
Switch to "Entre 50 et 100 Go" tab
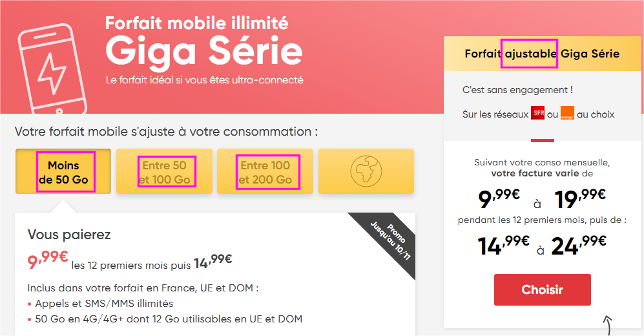click(164, 172)
